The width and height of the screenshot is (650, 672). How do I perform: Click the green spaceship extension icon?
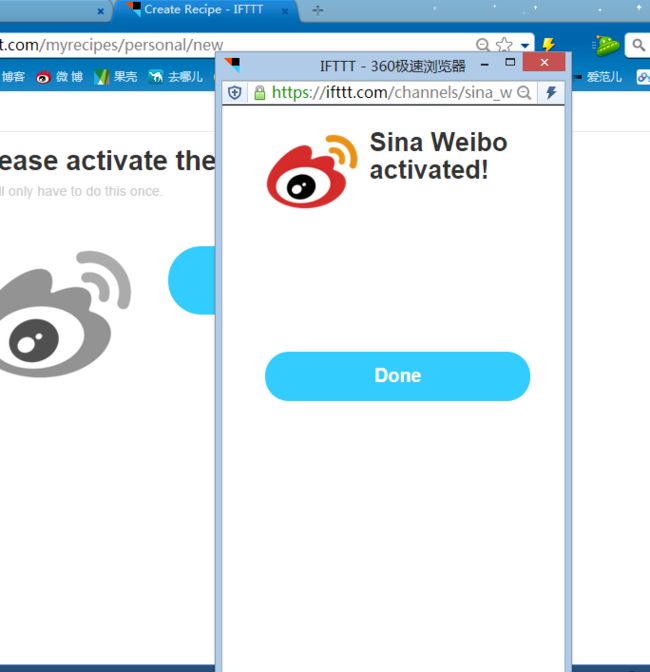pos(606,45)
